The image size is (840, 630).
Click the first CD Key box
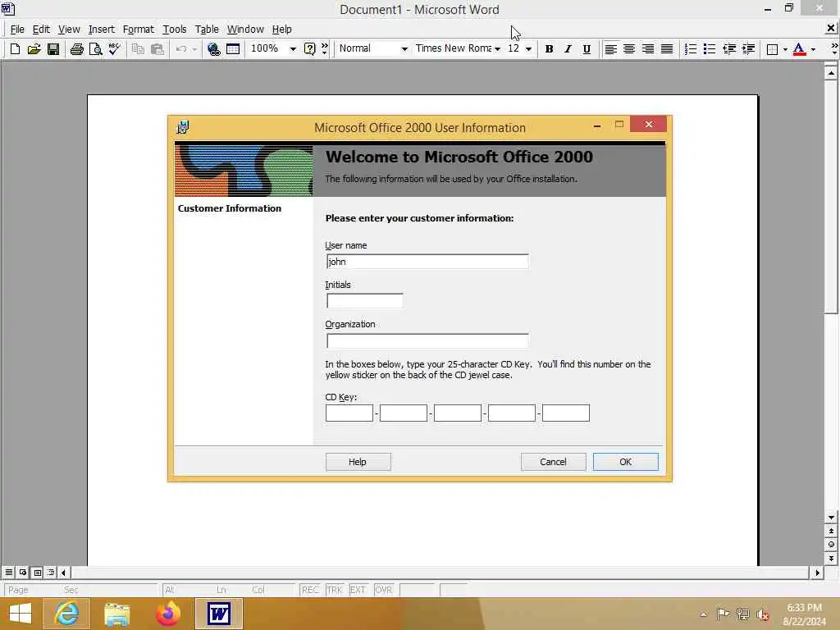pyautogui.click(x=349, y=413)
